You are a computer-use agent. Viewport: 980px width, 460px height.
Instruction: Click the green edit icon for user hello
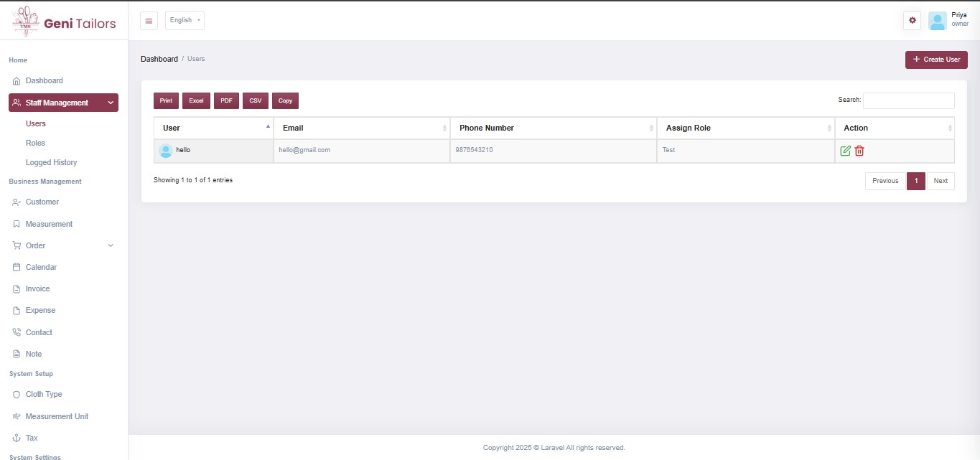(x=845, y=151)
